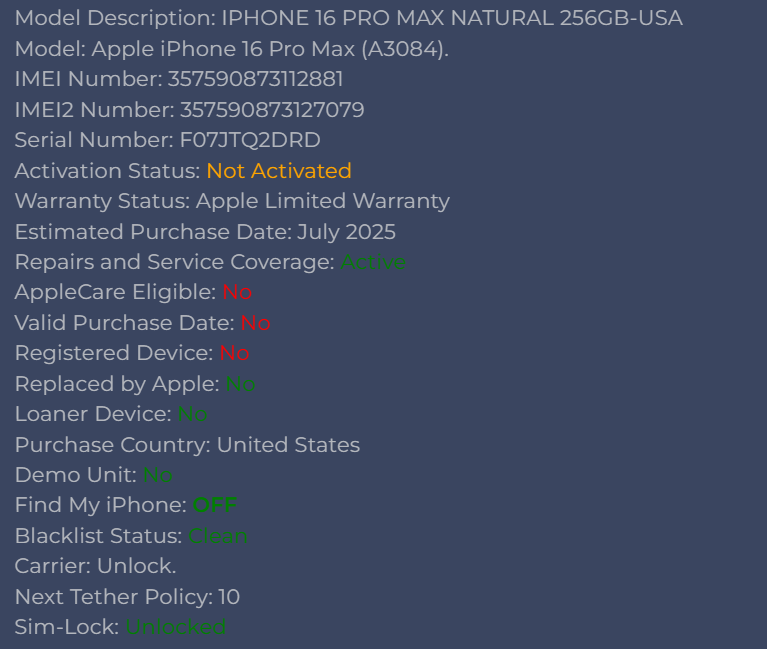
Task: Click the Valid Purchase Date No value
Action: click(255, 323)
